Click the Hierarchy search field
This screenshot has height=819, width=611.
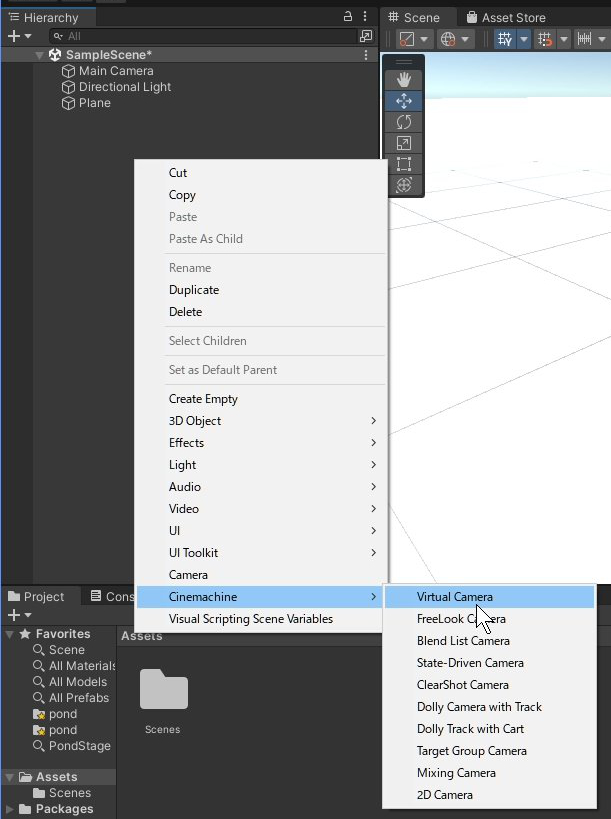(203, 36)
